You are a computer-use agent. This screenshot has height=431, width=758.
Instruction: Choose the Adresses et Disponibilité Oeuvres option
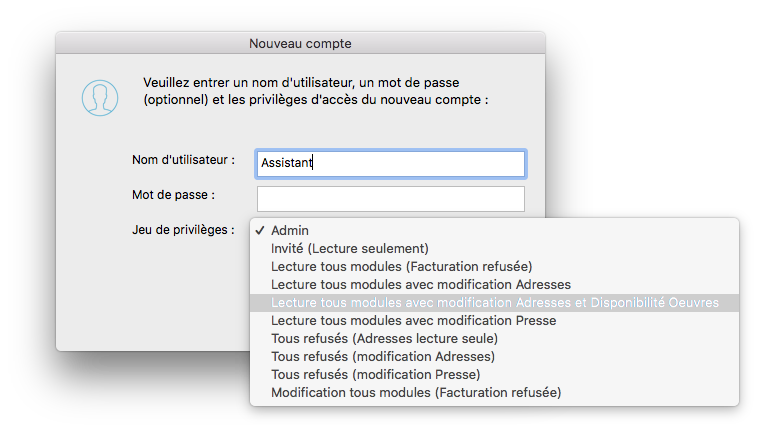point(494,302)
